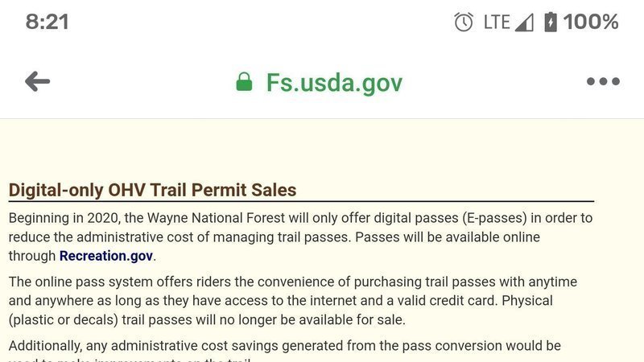Tap the alarm clock status icon
Screen dimensions: 644x362
(464, 23)
